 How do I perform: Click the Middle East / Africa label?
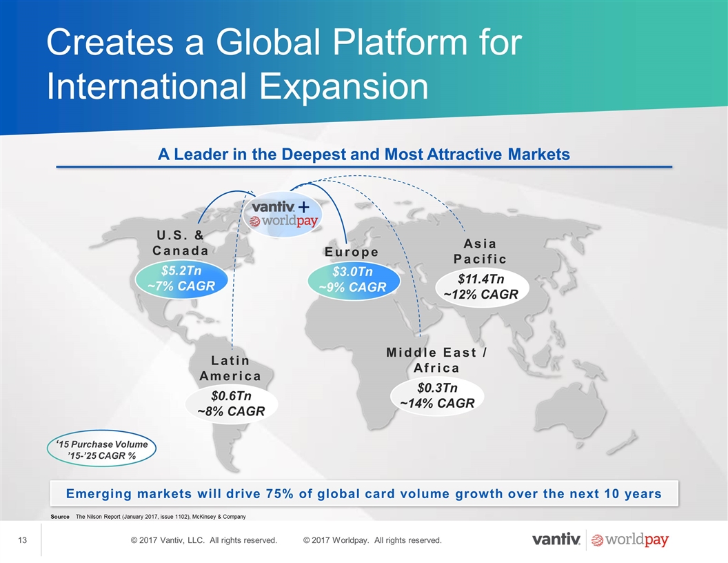pos(437,360)
